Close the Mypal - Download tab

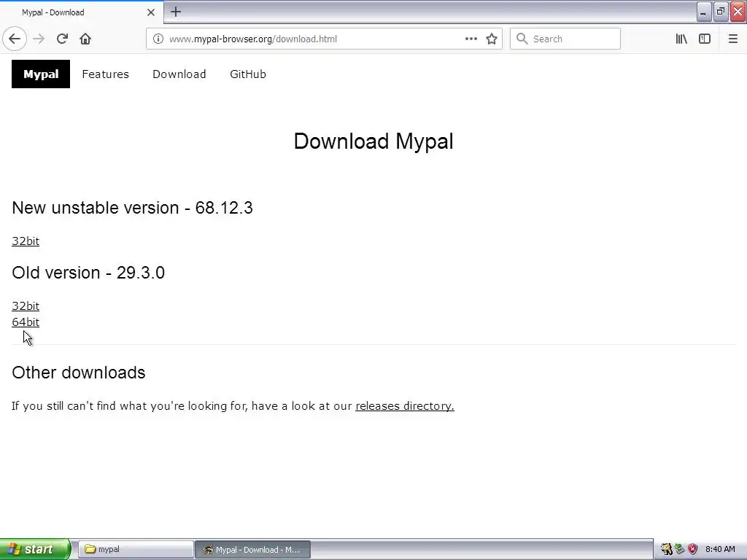point(151,12)
